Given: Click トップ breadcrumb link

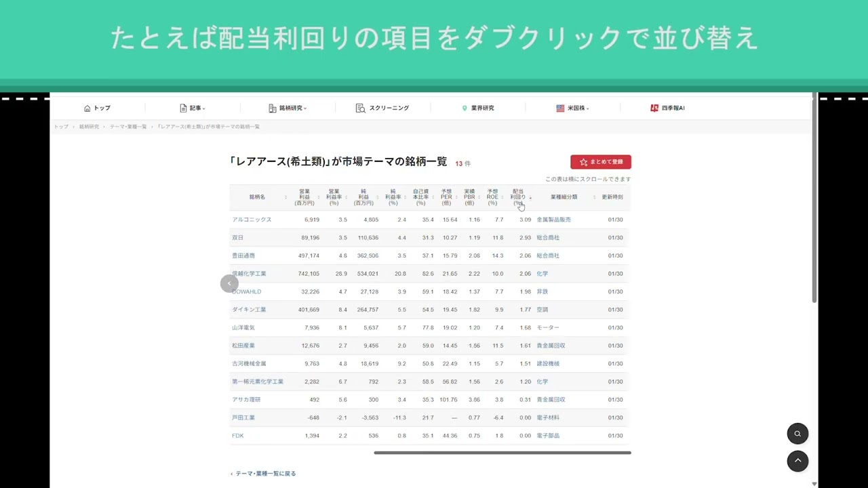Looking at the screenshot, I should pyautogui.click(x=61, y=127).
